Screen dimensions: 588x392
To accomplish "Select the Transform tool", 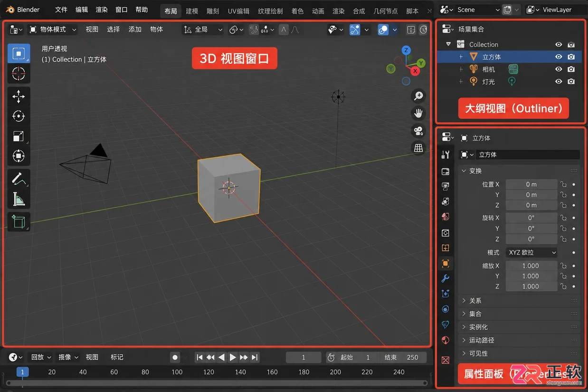I will 19,156.
